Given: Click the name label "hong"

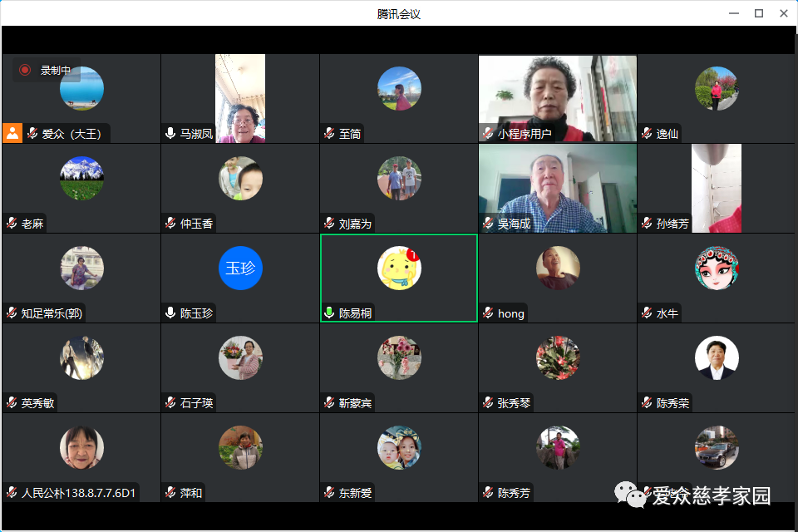Looking at the screenshot, I should 511,313.
